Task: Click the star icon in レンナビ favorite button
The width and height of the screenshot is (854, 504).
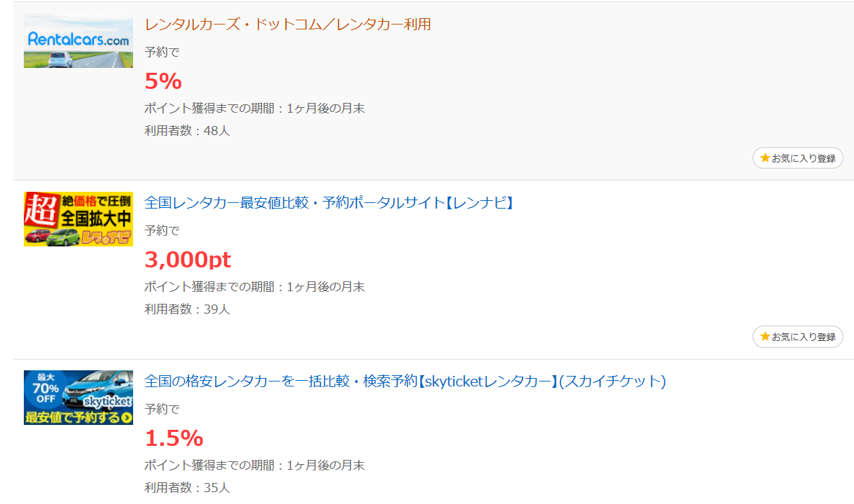Action: (765, 337)
